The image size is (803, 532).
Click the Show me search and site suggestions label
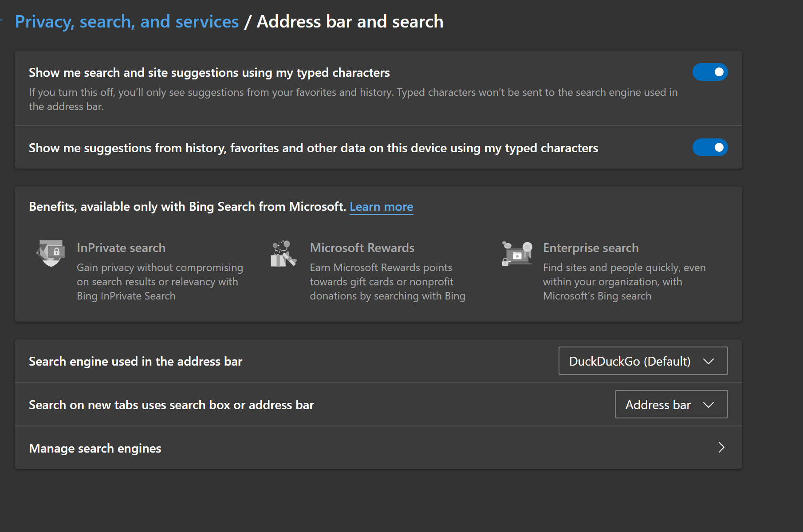(209, 72)
